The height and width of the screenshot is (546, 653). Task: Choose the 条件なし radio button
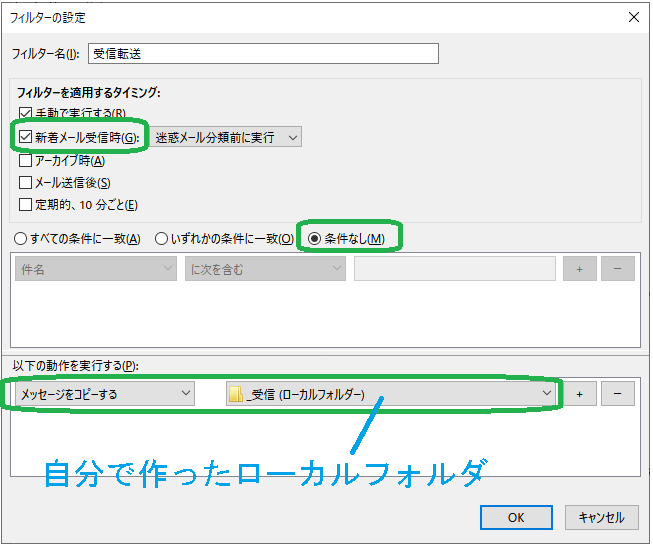pyautogui.click(x=315, y=239)
